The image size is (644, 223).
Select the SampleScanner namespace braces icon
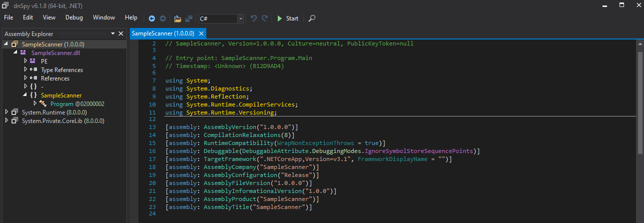(33, 95)
